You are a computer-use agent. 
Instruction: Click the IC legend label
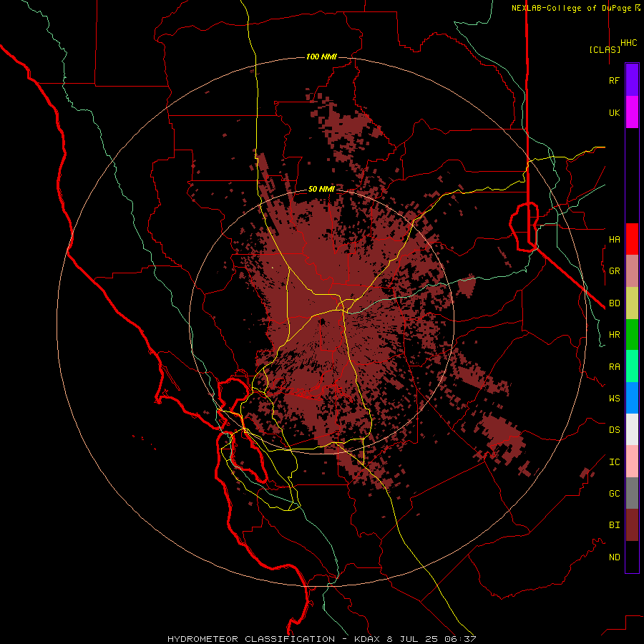[614, 462]
